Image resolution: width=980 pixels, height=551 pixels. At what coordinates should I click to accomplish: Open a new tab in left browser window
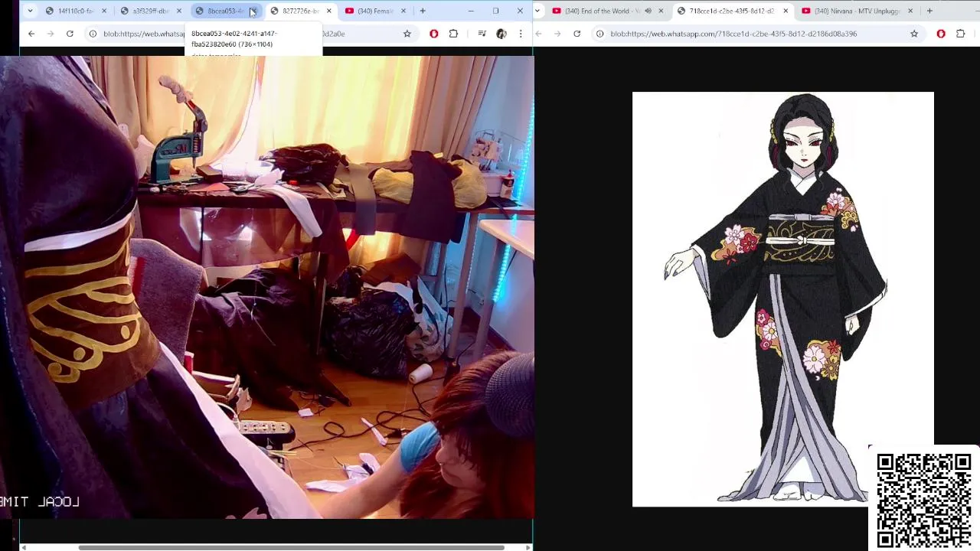pyautogui.click(x=422, y=11)
